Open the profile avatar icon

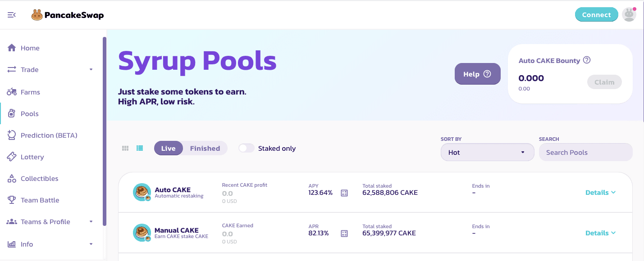629,14
